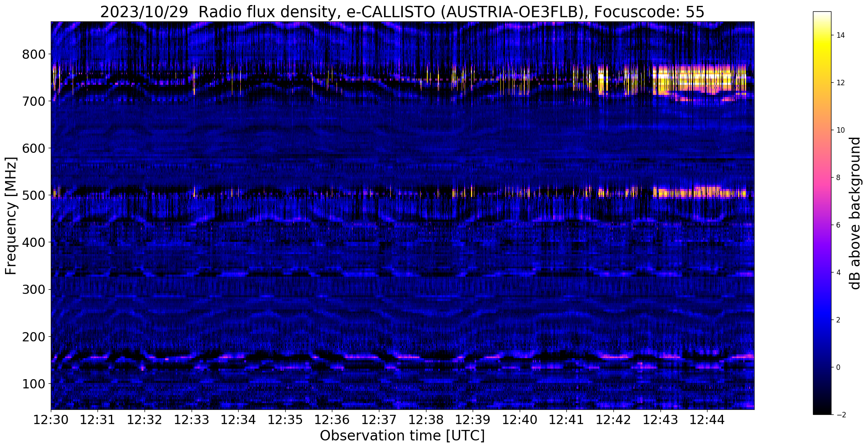Click the 800 frequency tick label
The height and width of the screenshot is (448, 868).
(x=33, y=54)
